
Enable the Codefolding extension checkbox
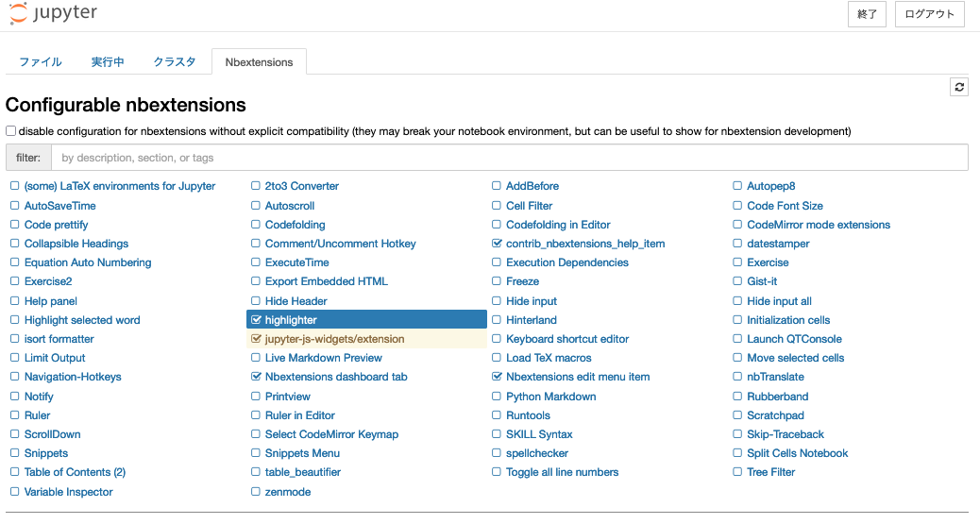click(256, 225)
